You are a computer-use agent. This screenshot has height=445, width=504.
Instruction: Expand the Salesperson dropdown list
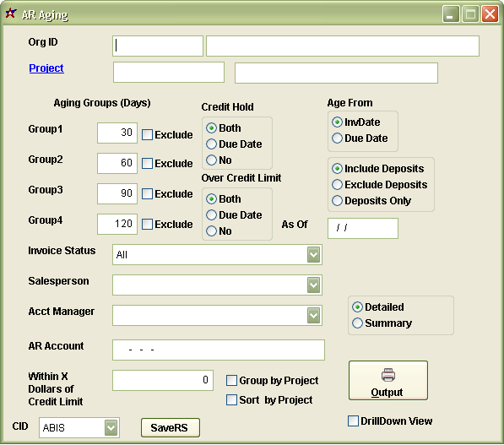(313, 285)
